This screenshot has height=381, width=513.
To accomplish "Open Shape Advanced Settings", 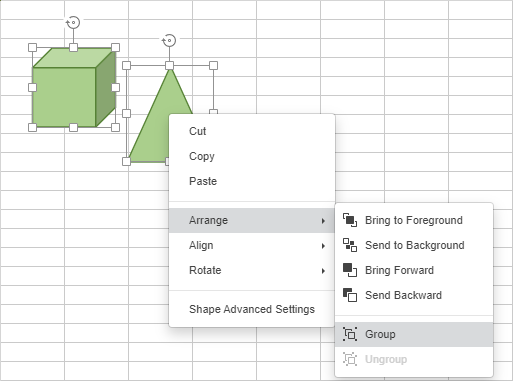I will coord(252,309).
